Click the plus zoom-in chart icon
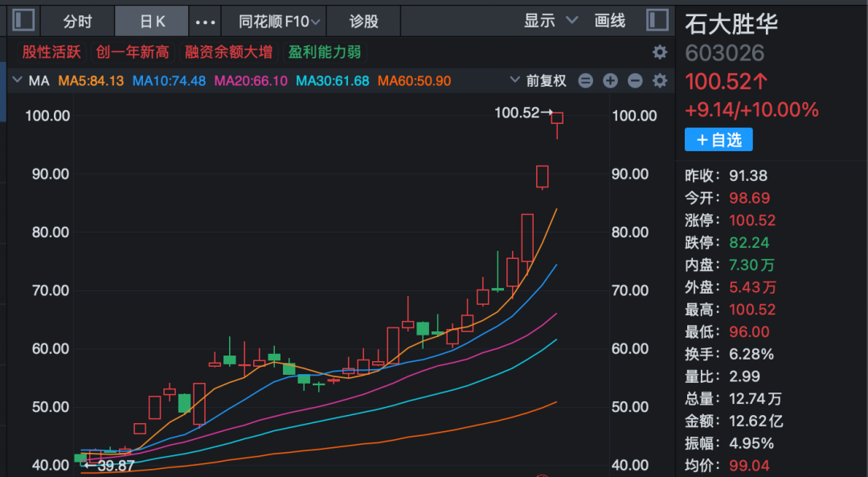Screen dimensions: 868x477 [610, 80]
